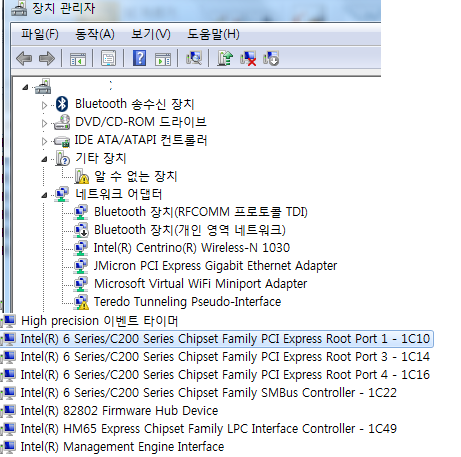Click the Update driver software icon

pyautogui.click(x=225, y=58)
